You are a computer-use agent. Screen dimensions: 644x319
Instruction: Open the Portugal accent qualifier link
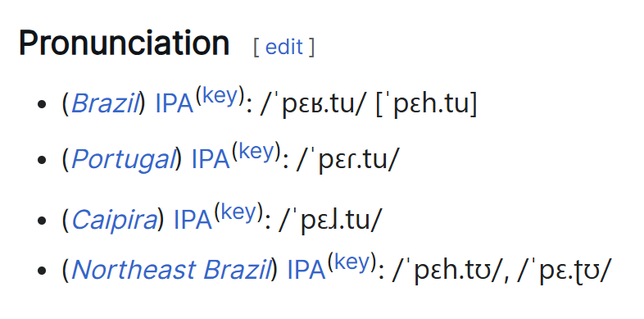(x=123, y=160)
